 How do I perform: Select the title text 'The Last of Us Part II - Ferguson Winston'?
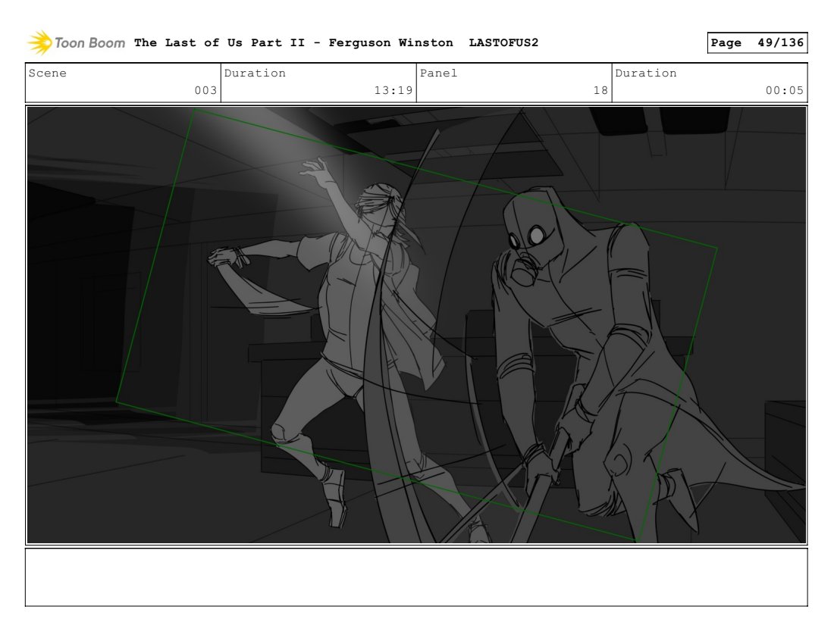click(x=293, y=42)
